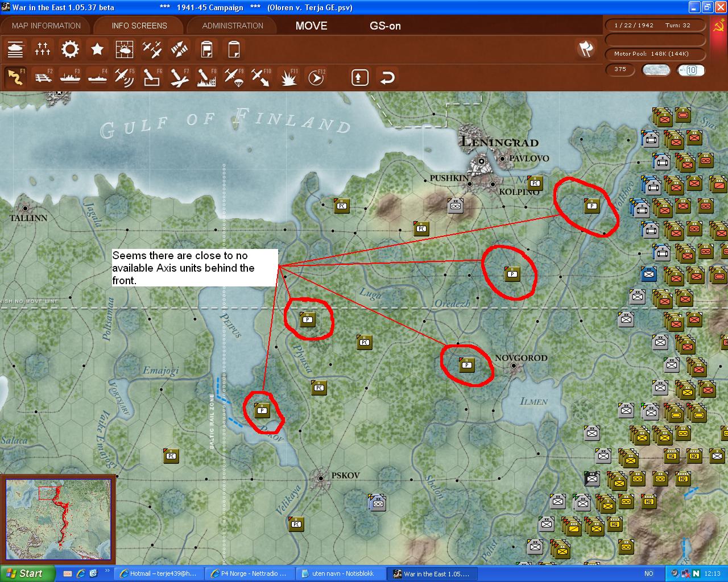Viewport: 728px width, 582px height.
Task: Open the production gear icon
Action: coord(70,49)
